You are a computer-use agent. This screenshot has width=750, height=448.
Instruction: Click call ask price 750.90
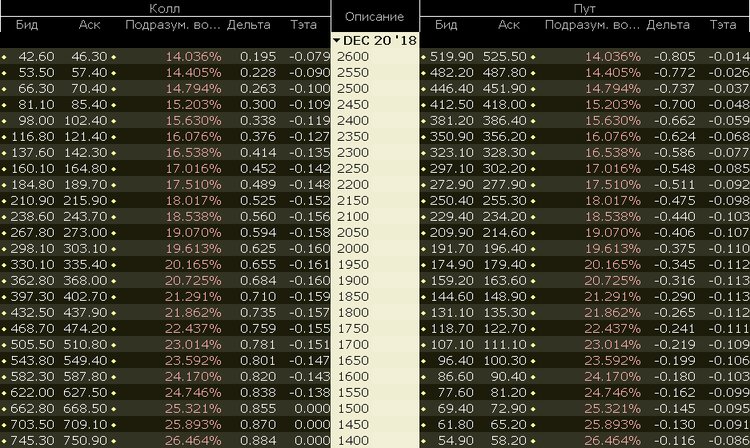pyautogui.click(x=86, y=441)
